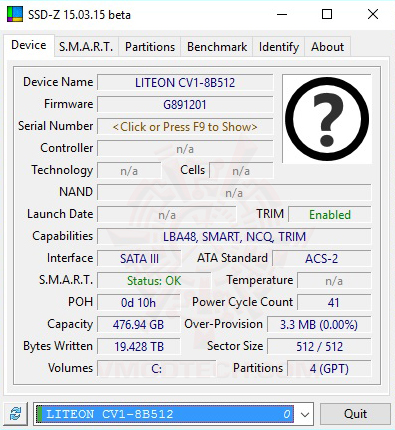
Task: Click the Partitions value 4 (GPT)
Action: pos(329,369)
